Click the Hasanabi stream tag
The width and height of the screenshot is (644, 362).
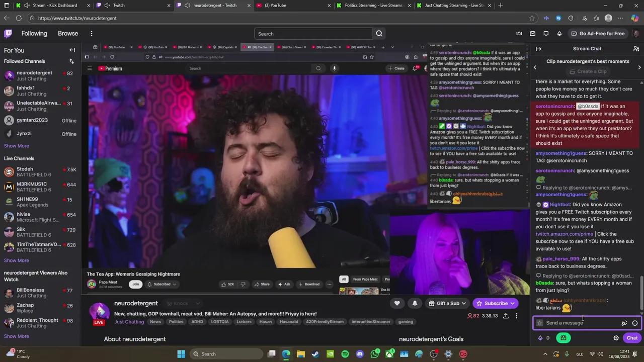coord(289,322)
